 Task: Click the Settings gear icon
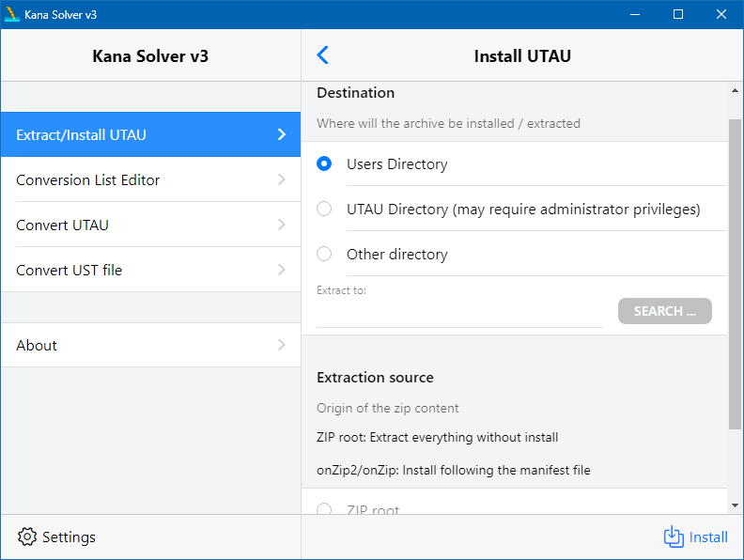click(27, 537)
